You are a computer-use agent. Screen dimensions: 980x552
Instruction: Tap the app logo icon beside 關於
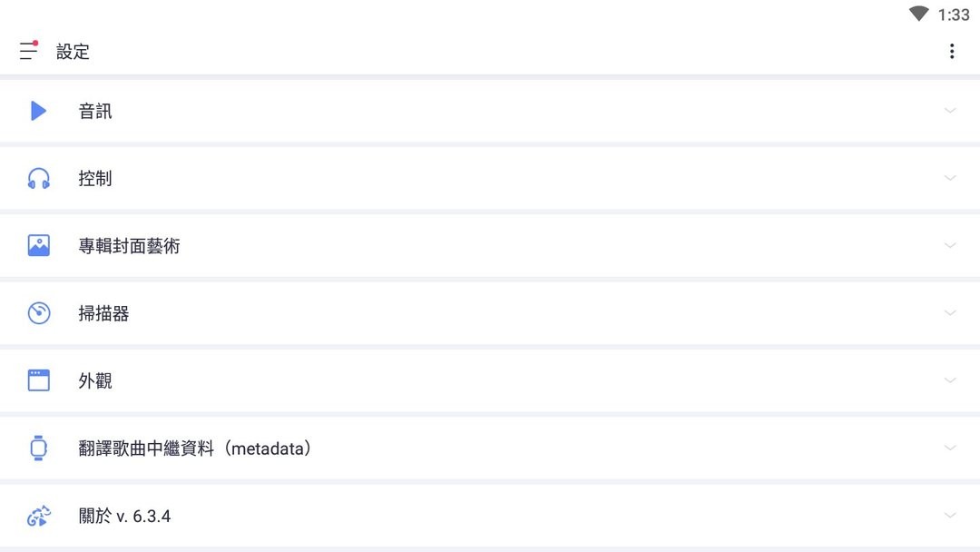click(38, 516)
